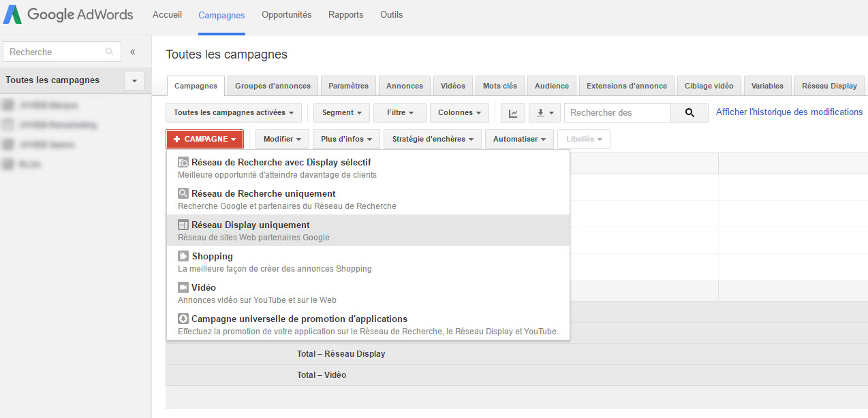Screen dimensions: 868x418
Task: Switch to the Variables tab
Action: click(x=768, y=86)
